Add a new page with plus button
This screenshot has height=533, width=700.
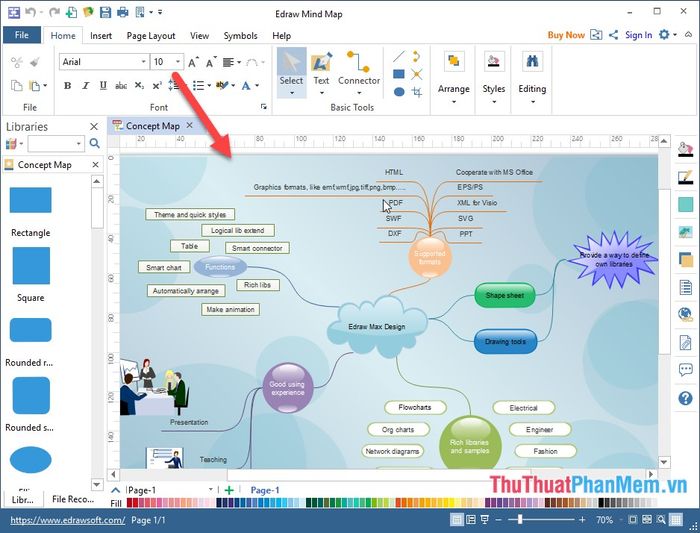point(229,490)
